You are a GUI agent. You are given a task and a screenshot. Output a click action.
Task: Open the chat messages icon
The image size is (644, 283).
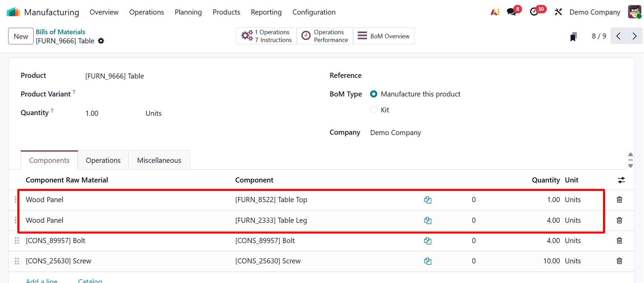511,12
